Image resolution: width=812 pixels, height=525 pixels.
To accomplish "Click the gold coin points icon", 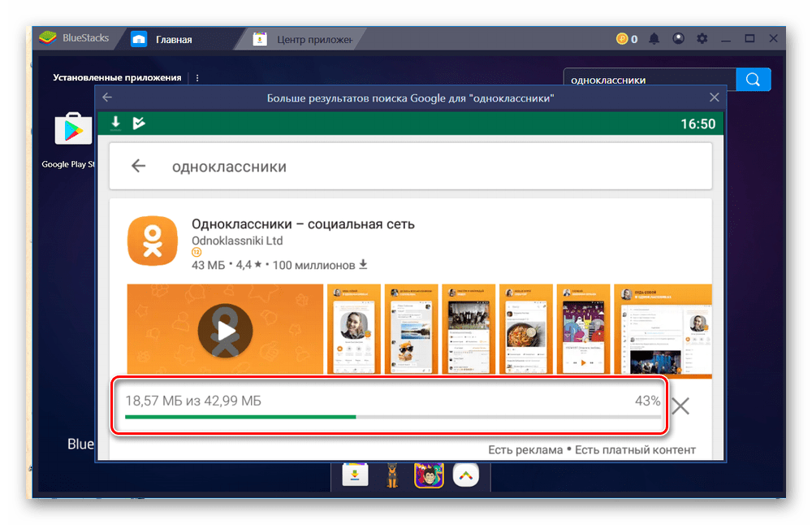I will pyautogui.click(x=623, y=38).
